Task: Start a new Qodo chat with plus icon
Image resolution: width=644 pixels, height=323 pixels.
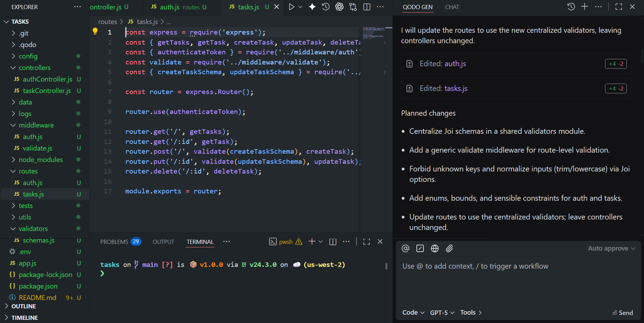Action: (x=584, y=7)
